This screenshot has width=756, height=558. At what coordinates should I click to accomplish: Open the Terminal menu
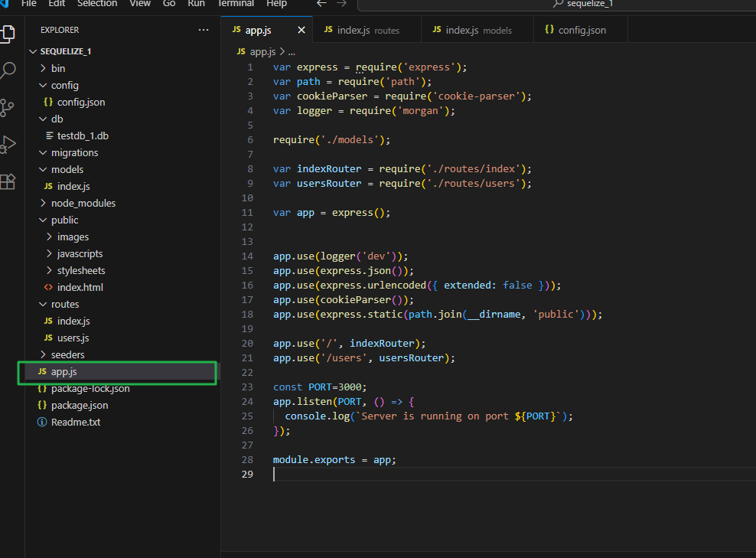(x=236, y=4)
